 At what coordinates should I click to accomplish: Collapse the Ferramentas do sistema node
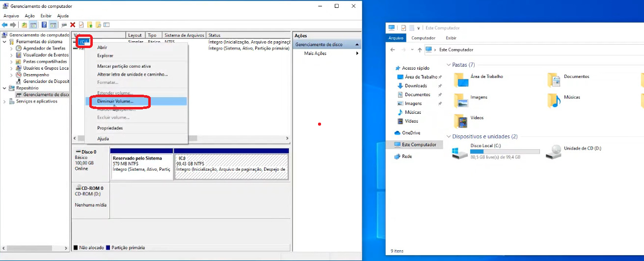click(x=4, y=42)
